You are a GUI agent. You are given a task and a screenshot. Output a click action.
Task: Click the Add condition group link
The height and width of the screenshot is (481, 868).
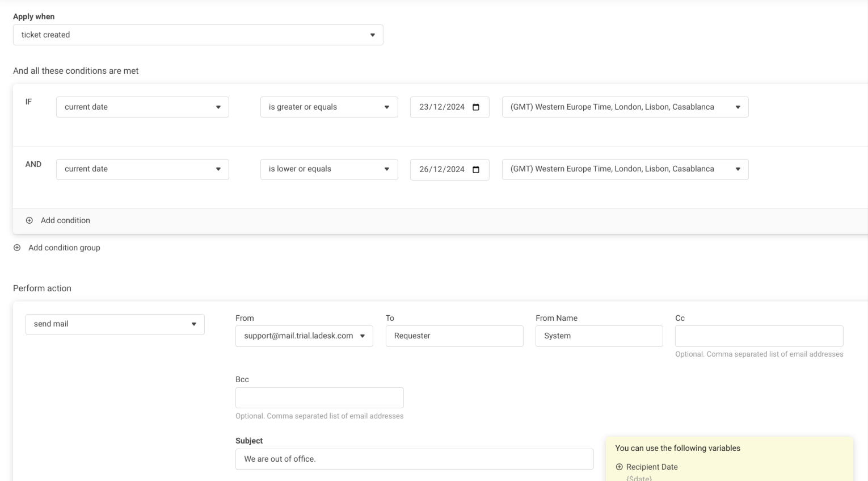click(x=64, y=248)
